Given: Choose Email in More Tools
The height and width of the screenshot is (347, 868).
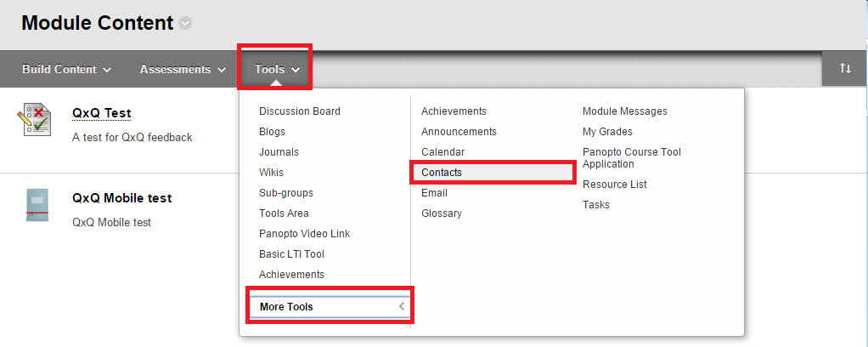Looking at the screenshot, I should coord(434,193).
